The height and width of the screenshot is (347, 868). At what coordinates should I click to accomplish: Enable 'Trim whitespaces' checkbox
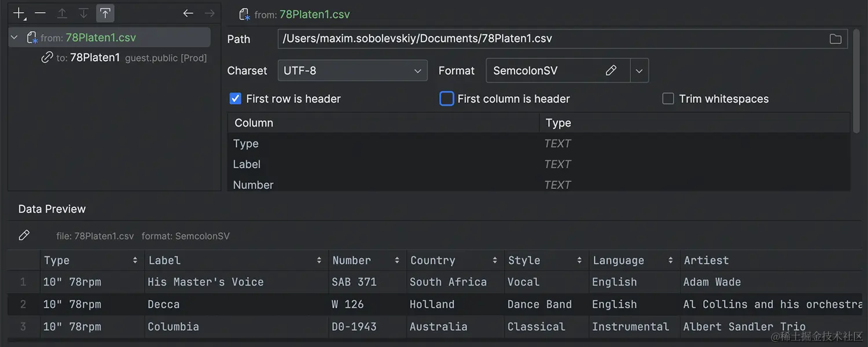point(668,99)
